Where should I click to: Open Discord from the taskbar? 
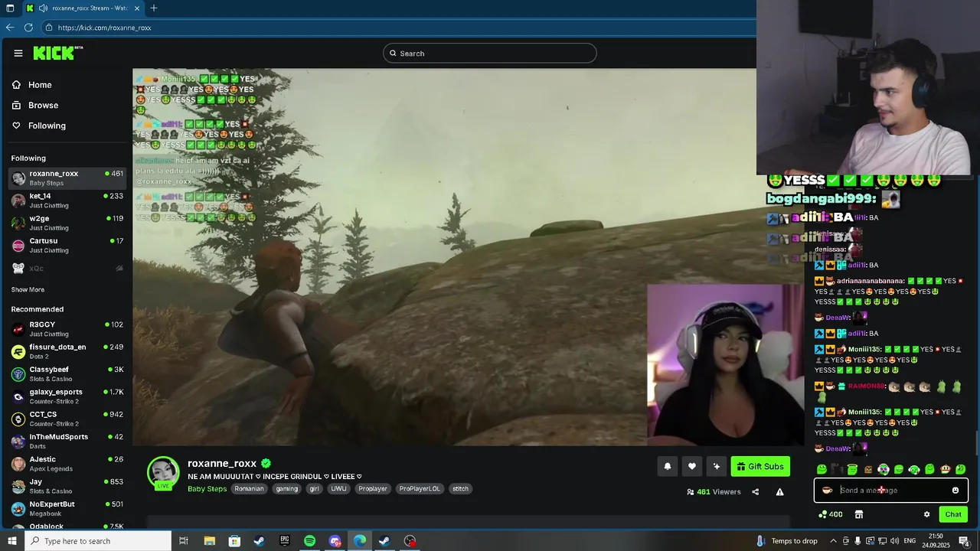point(335,541)
